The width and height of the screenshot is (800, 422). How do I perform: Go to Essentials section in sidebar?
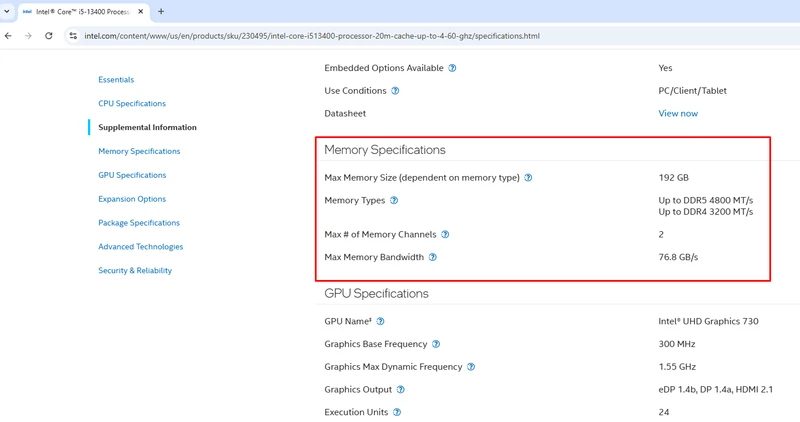116,80
